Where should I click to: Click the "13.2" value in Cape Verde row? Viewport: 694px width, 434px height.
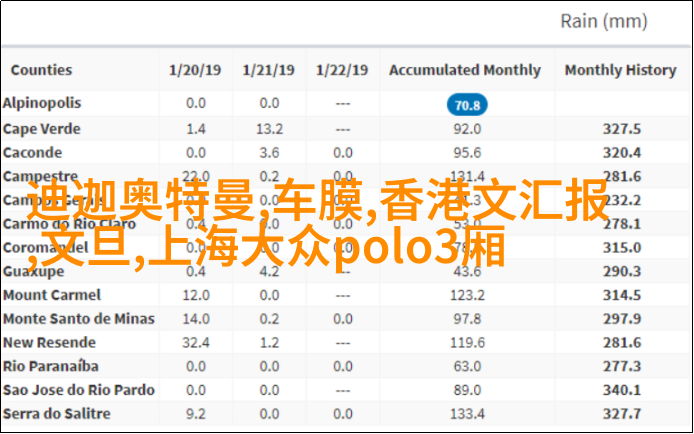coord(269,129)
